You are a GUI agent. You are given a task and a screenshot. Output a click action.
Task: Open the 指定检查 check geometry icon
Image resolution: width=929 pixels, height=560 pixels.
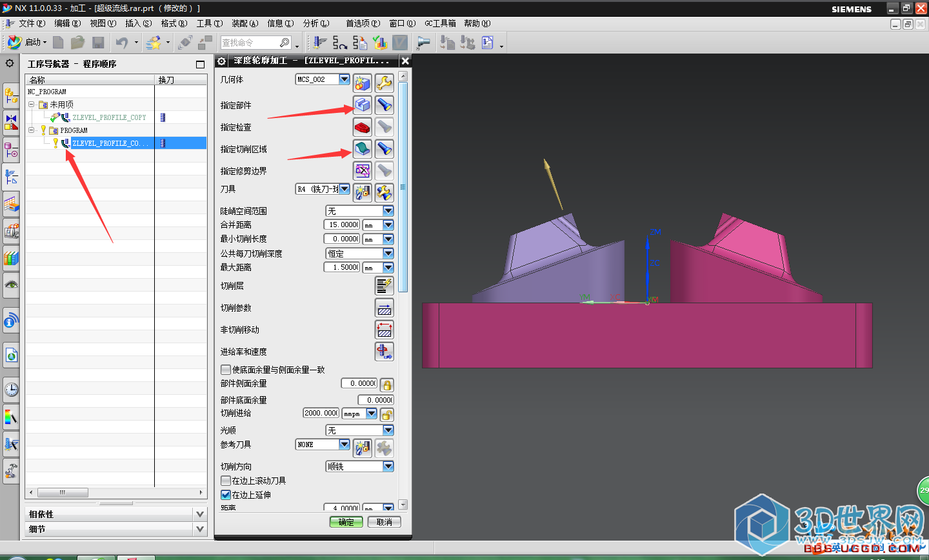(363, 127)
